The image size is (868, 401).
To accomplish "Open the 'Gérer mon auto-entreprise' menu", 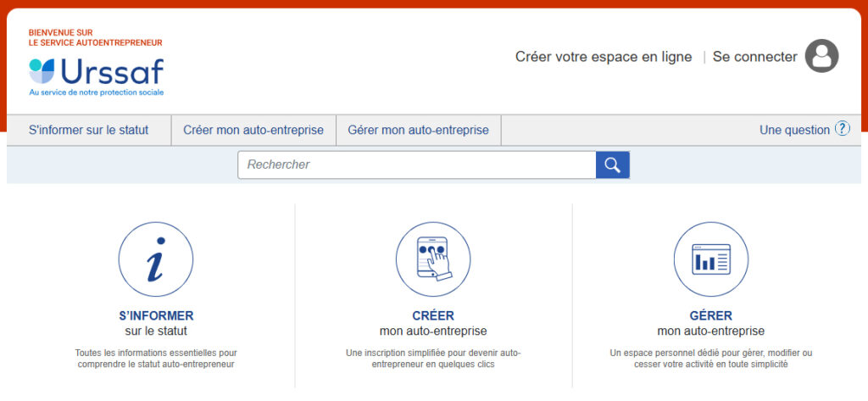I will [x=418, y=130].
